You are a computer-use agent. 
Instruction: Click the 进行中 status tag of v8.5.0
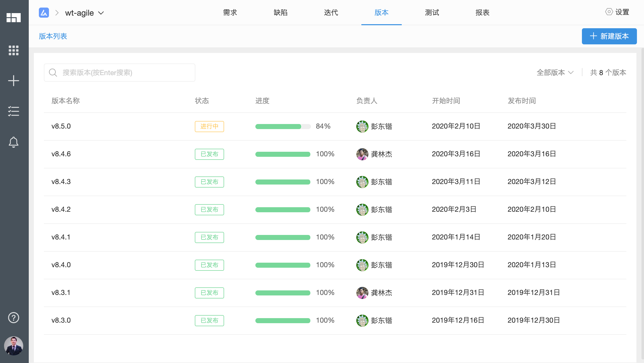pos(209,127)
